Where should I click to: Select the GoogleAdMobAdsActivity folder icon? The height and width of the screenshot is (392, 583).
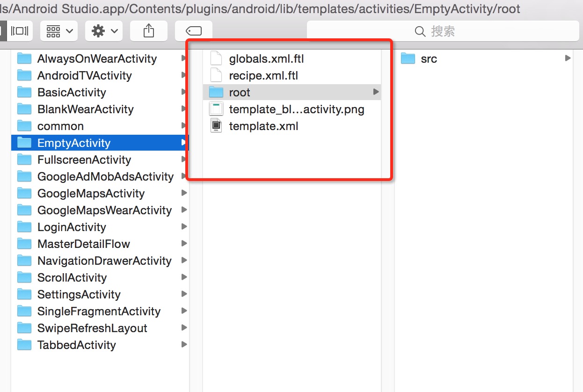coord(24,176)
